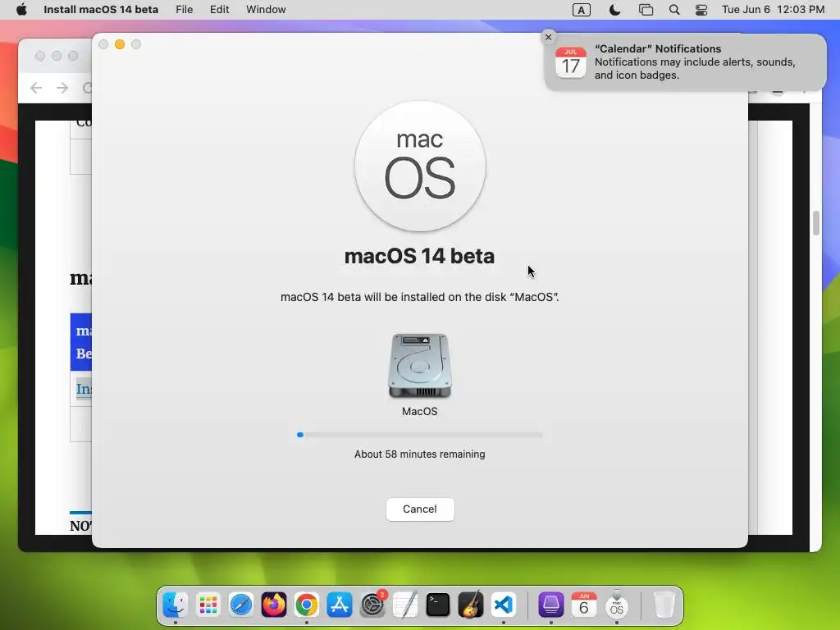This screenshot has width=840, height=630.
Task: Open Finder from the Dock
Action: [x=176, y=605]
